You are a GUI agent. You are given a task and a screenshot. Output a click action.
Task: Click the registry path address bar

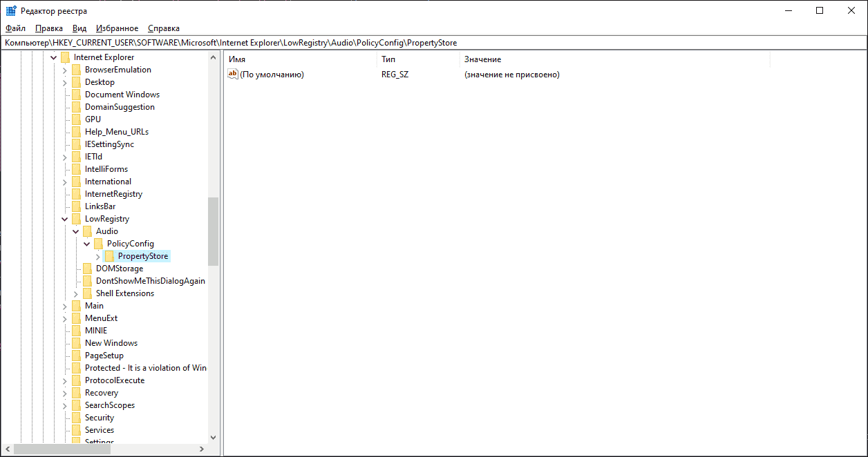(434, 43)
